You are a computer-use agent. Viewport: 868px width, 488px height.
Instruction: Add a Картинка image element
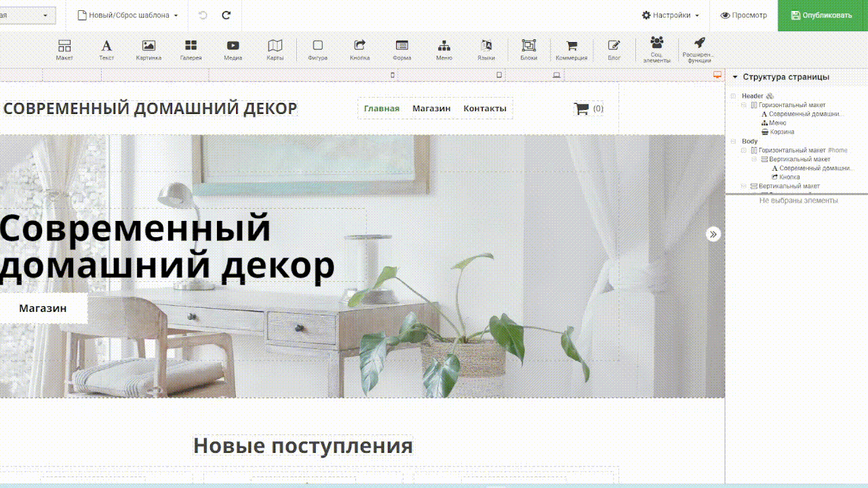coord(149,49)
